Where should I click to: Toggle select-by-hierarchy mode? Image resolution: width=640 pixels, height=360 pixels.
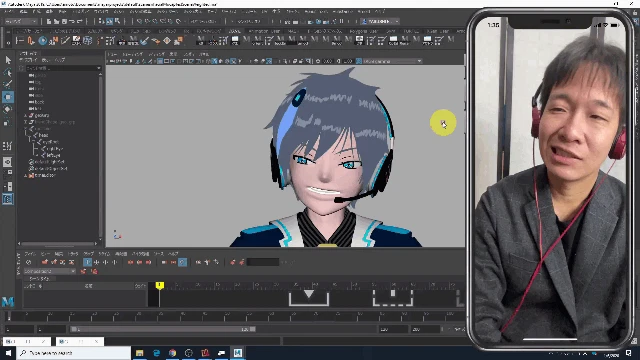click(x=102, y=21)
